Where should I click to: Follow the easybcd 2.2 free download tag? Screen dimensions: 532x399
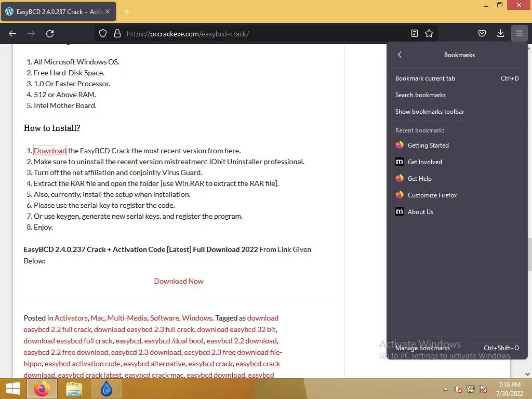(x=66, y=352)
